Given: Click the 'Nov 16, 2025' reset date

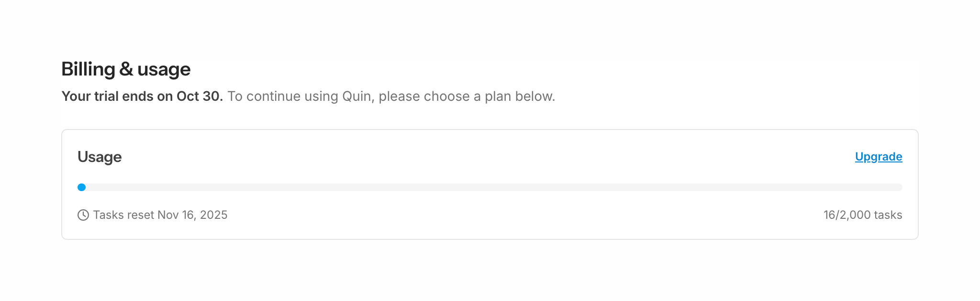Looking at the screenshot, I should [x=192, y=215].
